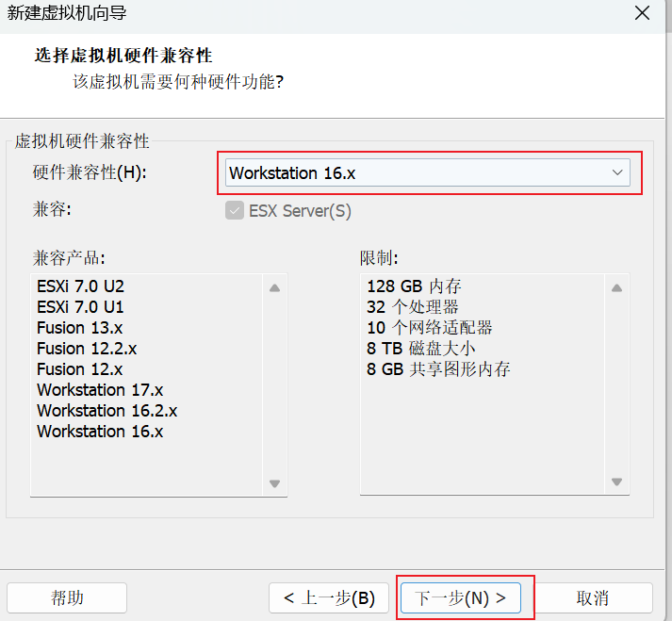Screen dimensions: 672x621
Task: Close the new virtual machine wizard
Action: tap(642, 13)
